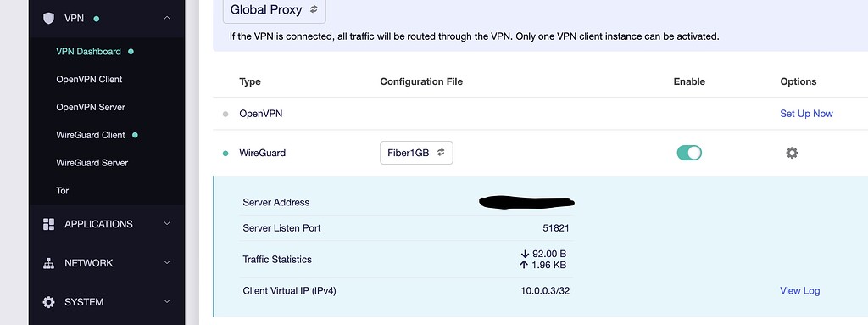
Task: Collapse the VPN sidebar section chevron
Action: [x=167, y=18]
